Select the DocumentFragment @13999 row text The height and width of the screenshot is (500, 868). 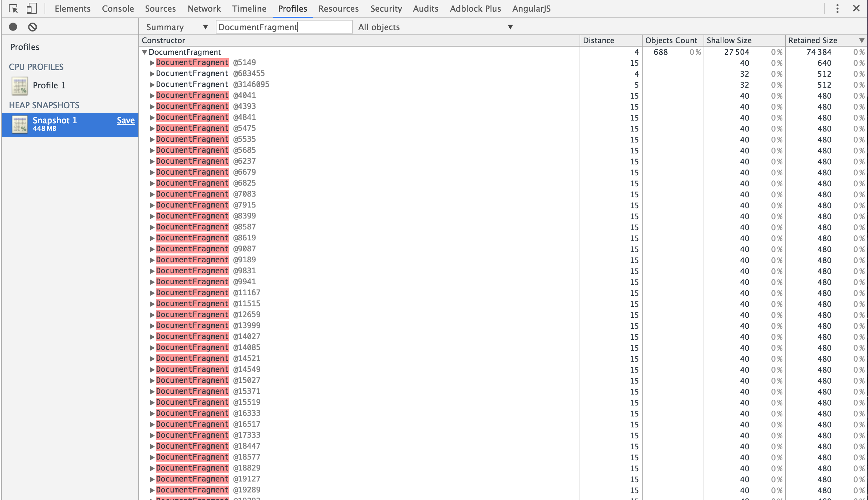tap(208, 326)
